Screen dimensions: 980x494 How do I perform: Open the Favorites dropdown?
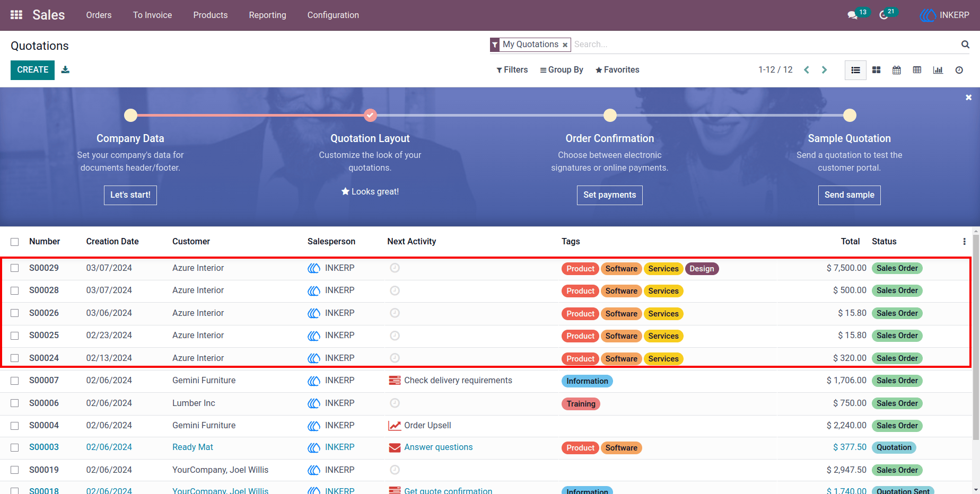pos(617,70)
